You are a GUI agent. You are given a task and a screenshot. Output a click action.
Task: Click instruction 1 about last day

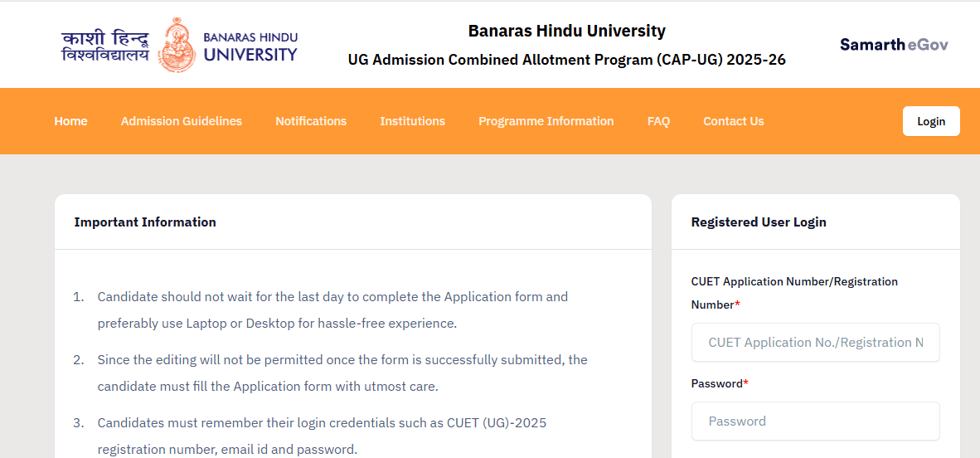pos(332,310)
